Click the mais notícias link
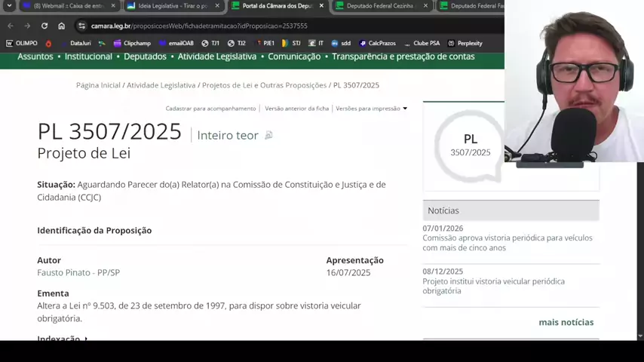 pos(566,322)
